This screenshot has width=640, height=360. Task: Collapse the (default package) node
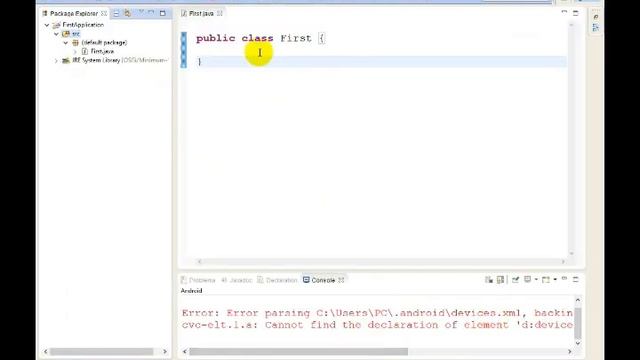(66, 42)
